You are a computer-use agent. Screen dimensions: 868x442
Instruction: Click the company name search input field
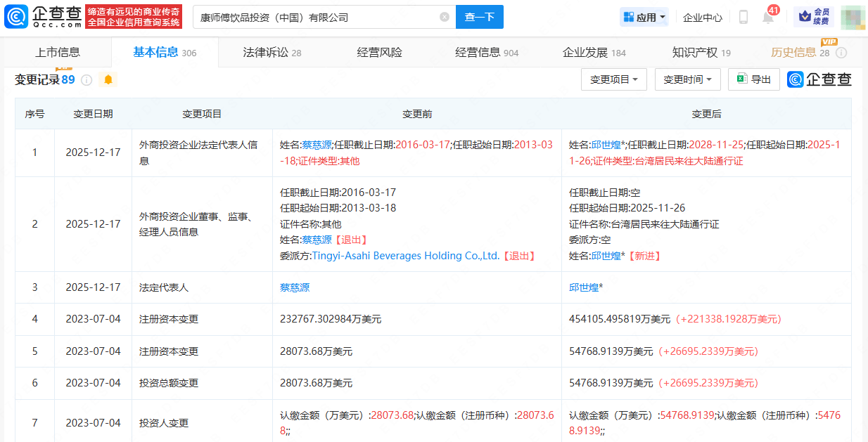pyautogui.click(x=317, y=17)
